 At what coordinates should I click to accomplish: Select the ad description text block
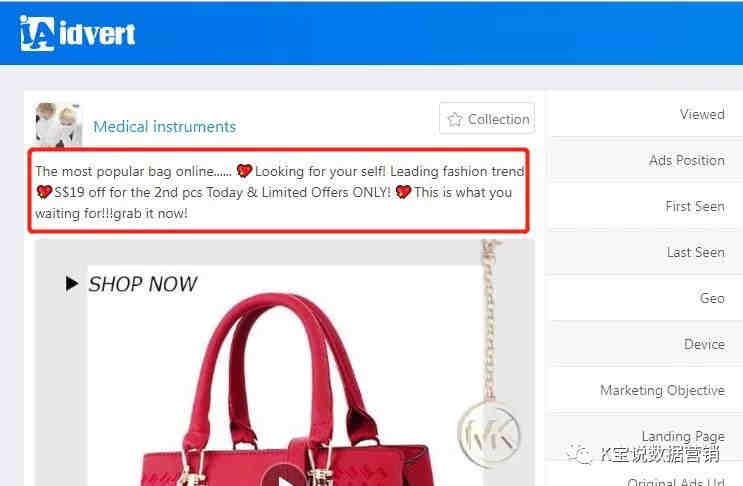tap(279, 191)
